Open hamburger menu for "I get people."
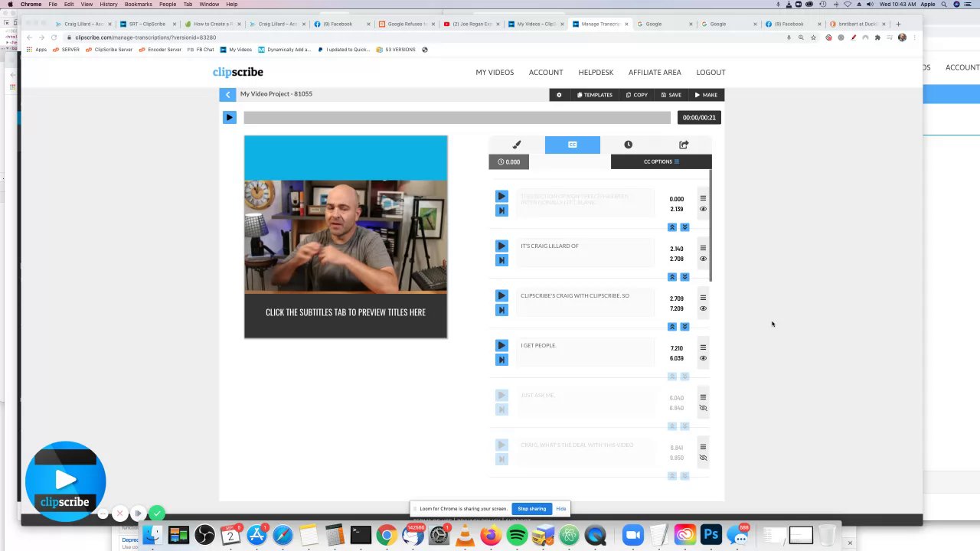 pyautogui.click(x=703, y=347)
